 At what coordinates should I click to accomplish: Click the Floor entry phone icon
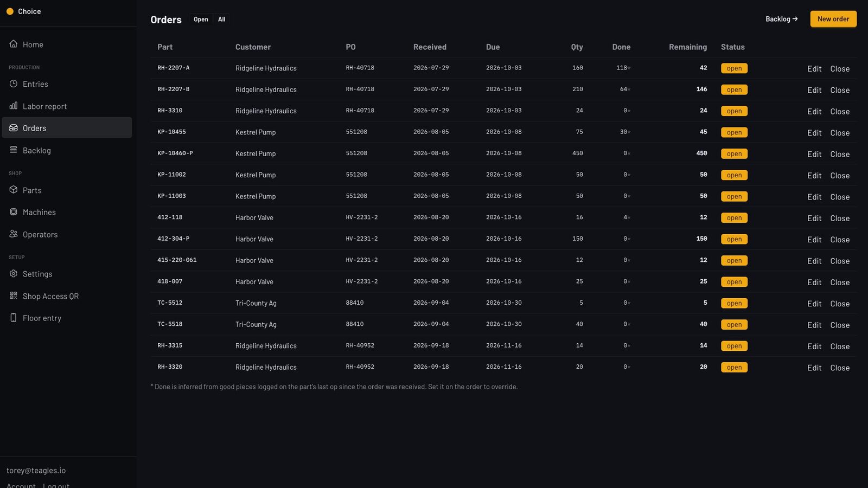(x=14, y=317)
